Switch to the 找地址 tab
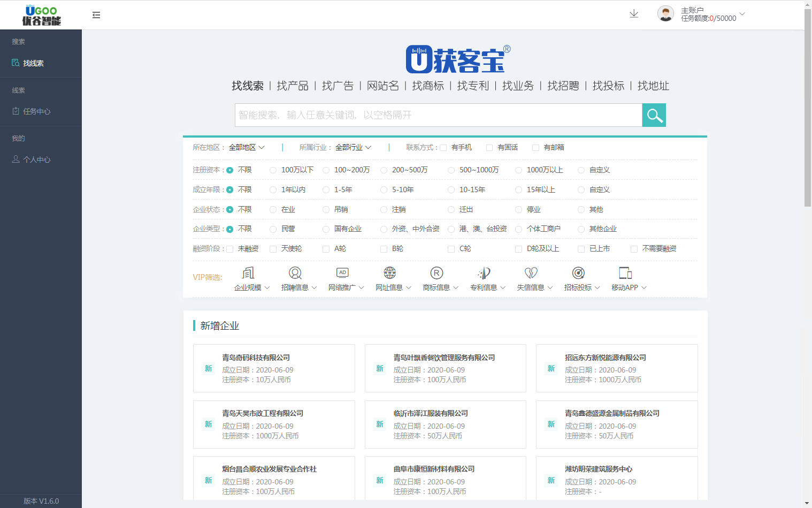 tap(653, 86)
